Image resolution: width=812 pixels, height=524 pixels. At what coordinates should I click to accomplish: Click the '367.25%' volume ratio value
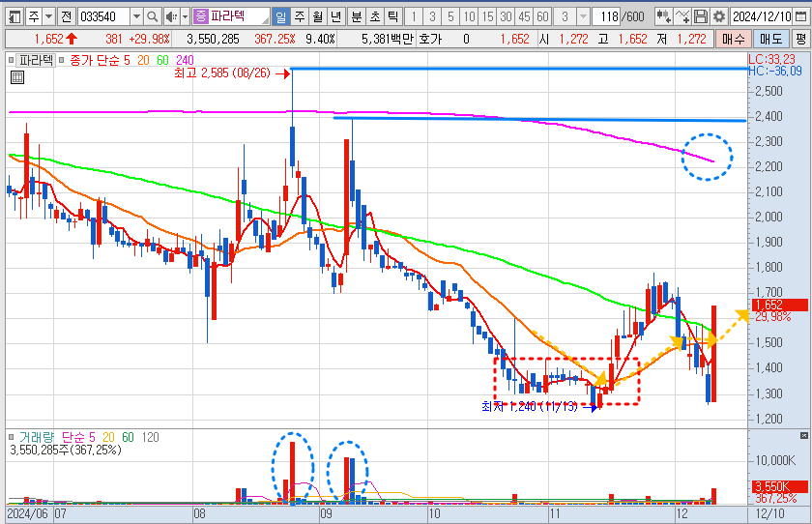click(x=275, y=39)
